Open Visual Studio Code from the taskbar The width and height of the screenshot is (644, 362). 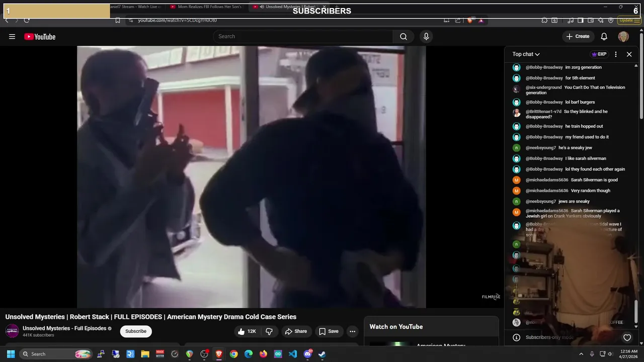point(293,354)
